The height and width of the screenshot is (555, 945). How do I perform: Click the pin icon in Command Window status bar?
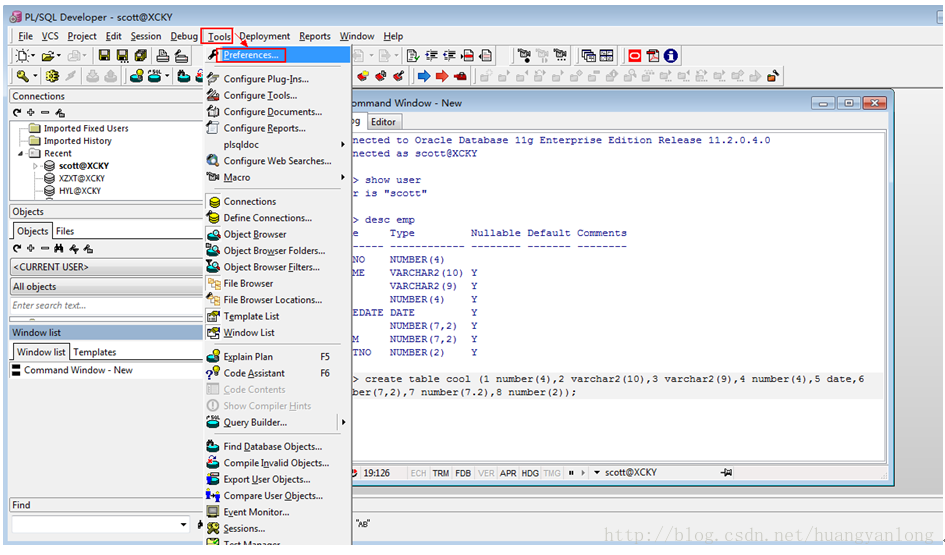click(726, 473)
